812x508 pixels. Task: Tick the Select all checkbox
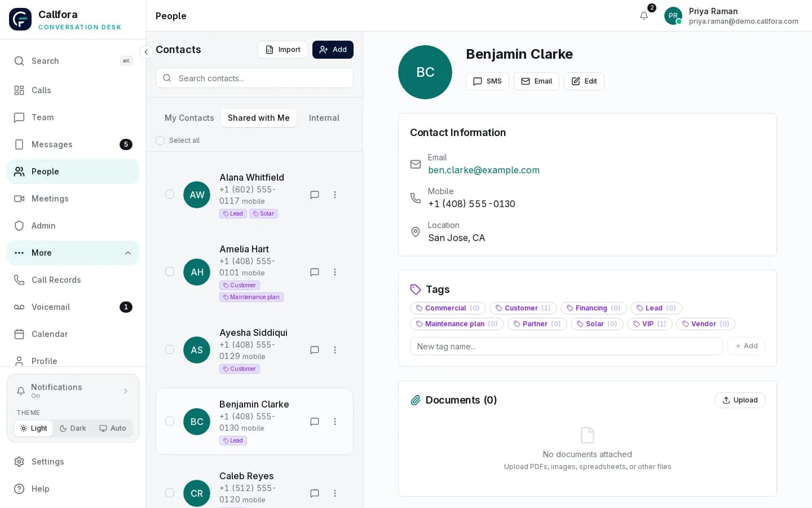click(160, 141)
